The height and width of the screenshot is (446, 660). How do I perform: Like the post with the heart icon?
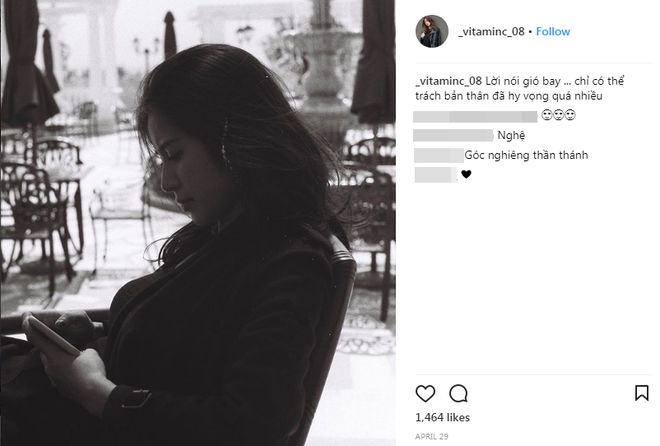point(425,393)
